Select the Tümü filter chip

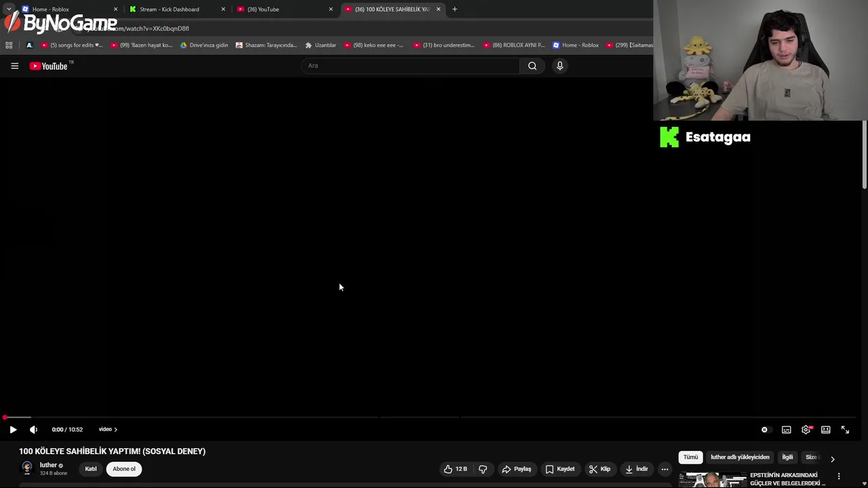690,457
